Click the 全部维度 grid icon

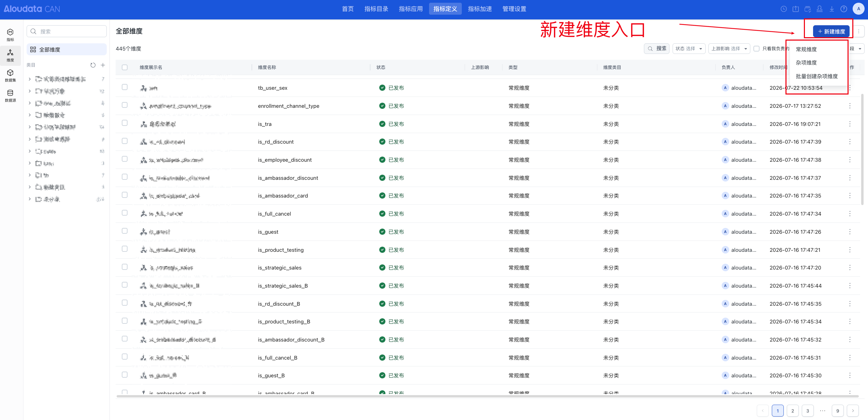33,49
